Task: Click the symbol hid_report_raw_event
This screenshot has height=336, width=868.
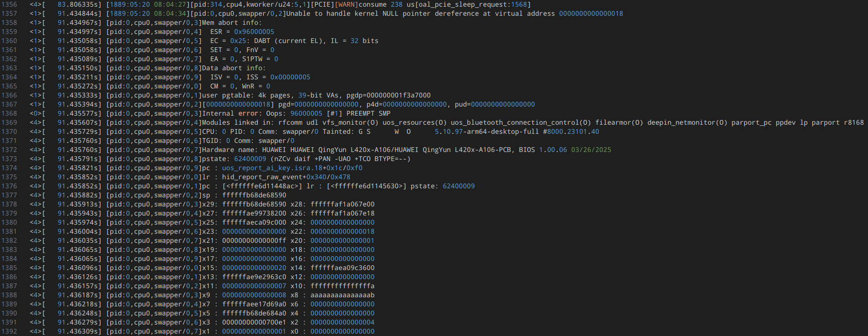Action: (262, 177)
